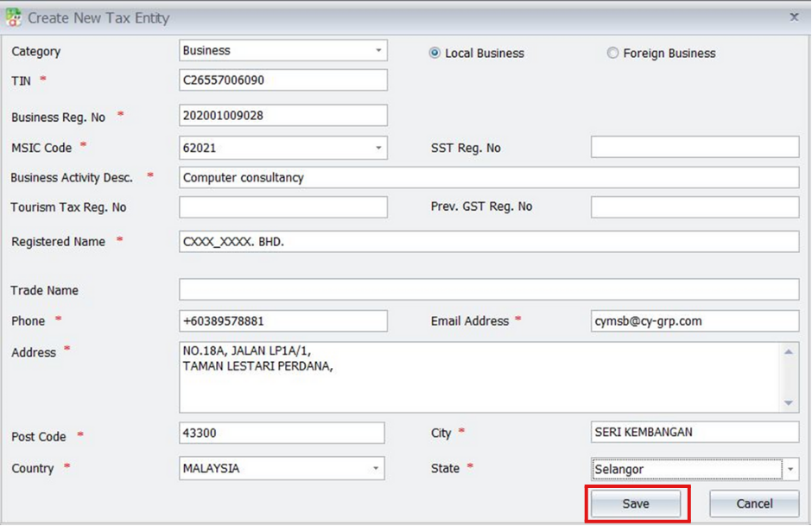Click the Cancel button
Screen dimensions: 812x526
point(753,504)
